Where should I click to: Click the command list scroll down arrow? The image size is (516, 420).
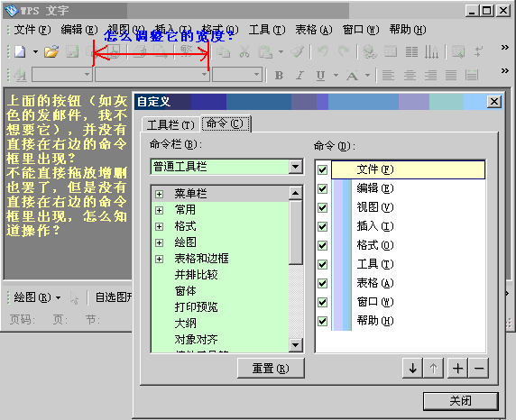point(296,345)
